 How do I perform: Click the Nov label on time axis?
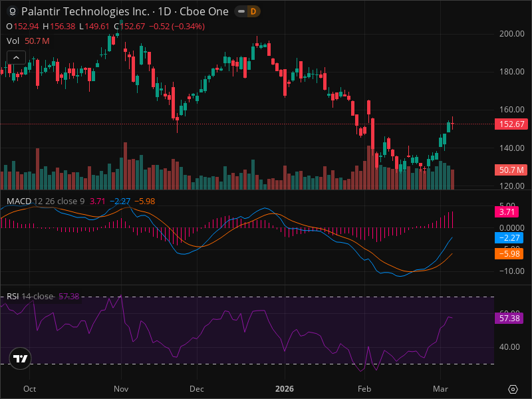121,389
